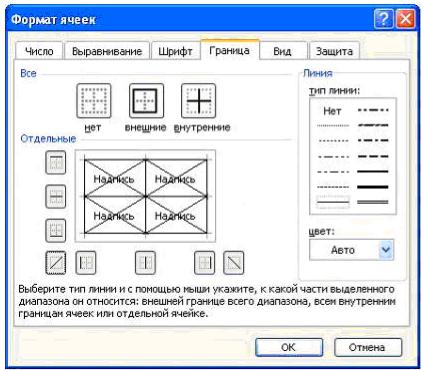Viewport: 422px width, 370px height.
Task: Close the Формат ячеек dialog
Action: coord(405,19)
